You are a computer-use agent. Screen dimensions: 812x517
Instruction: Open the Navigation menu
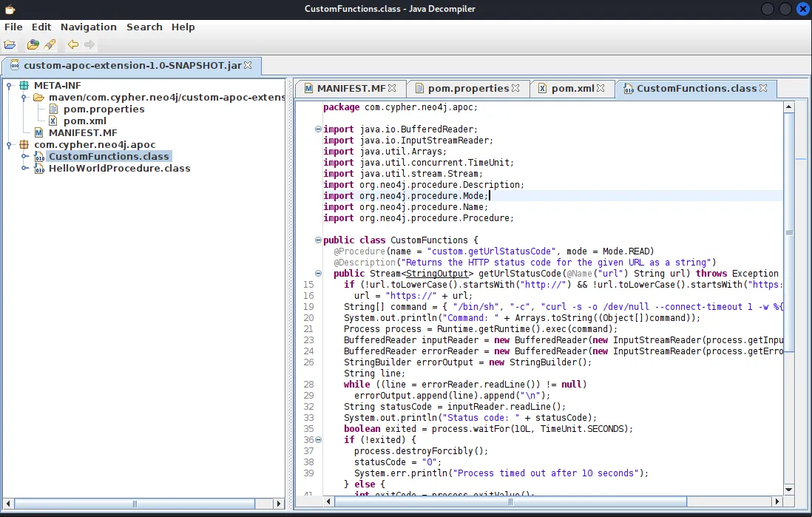click(89, 27)
